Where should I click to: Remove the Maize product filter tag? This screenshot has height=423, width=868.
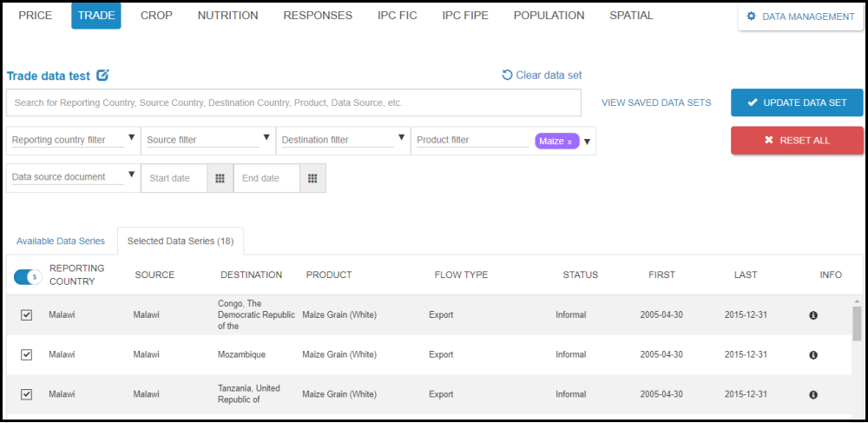coord(569,142)
